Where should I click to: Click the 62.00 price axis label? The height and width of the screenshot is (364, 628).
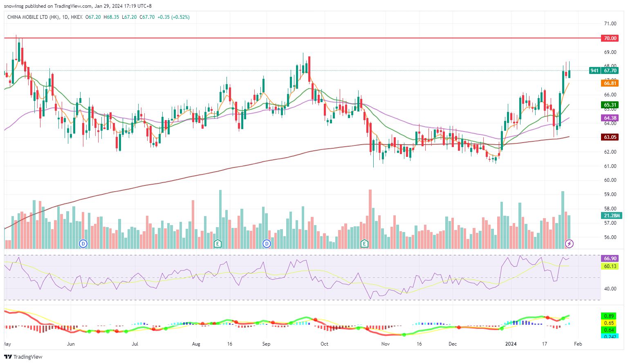coord(610,152)
